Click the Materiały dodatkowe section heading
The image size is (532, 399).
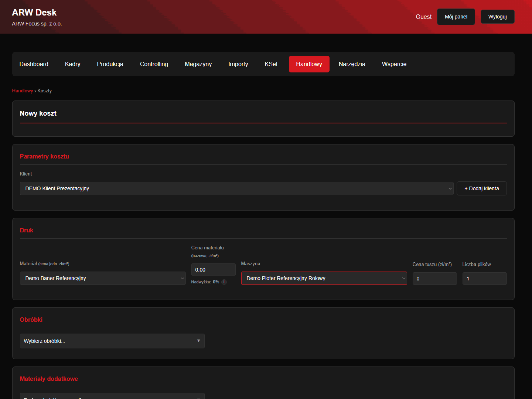coord(49,379)
